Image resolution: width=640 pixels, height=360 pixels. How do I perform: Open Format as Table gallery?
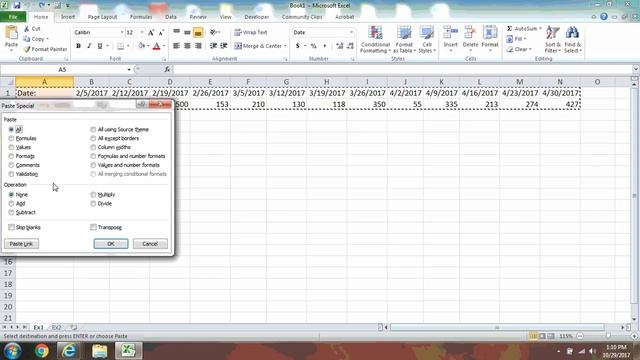coord(404,39)
